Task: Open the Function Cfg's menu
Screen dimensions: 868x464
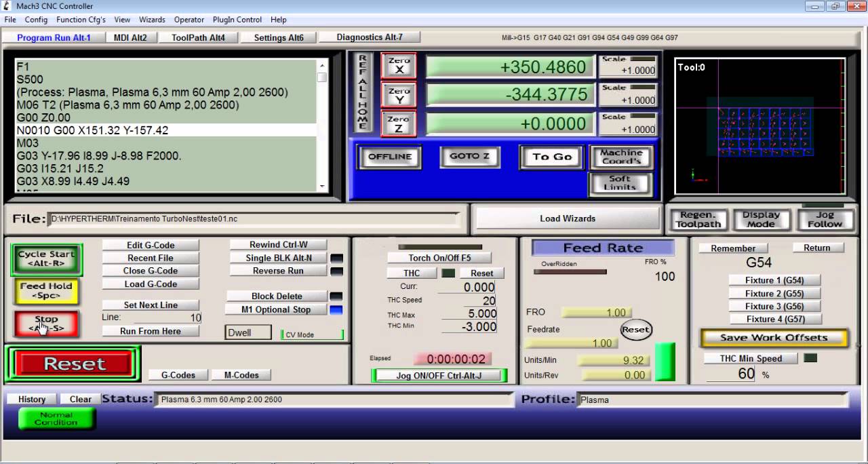Action: [x=81, y=20]
